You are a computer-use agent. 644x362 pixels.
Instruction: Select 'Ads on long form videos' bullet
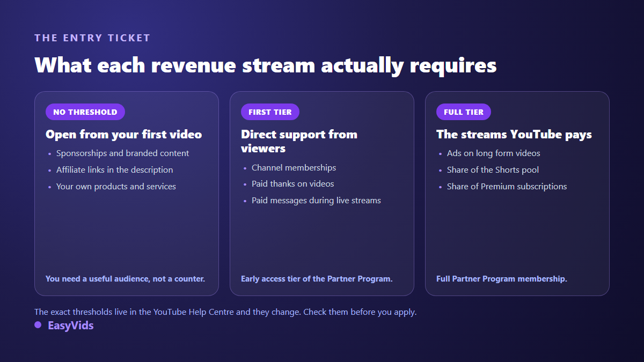493,153
